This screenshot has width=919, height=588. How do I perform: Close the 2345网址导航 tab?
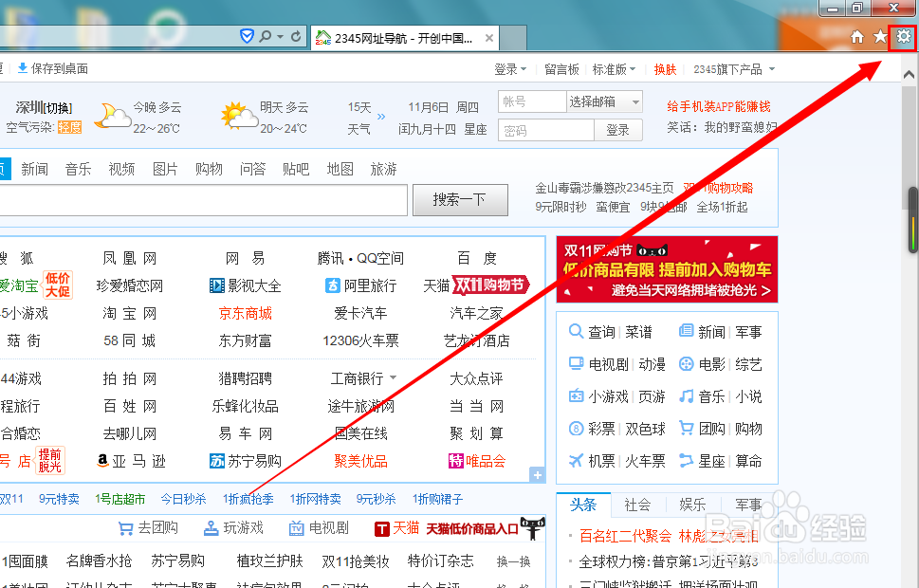pos(488,39)
